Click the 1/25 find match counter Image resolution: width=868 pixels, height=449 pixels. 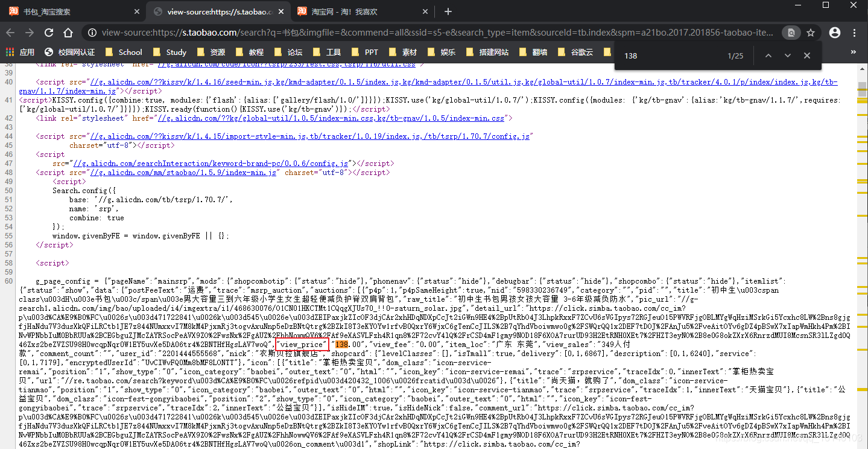[736, 56]
